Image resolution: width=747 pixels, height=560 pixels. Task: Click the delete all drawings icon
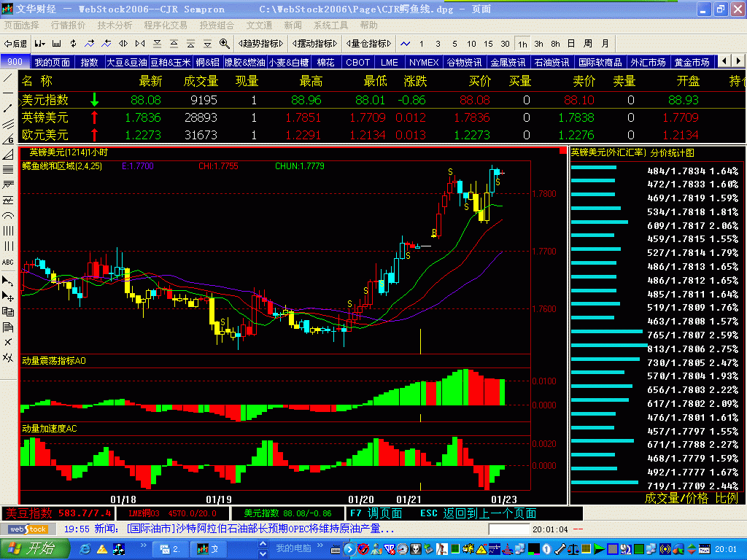point(8,357)
